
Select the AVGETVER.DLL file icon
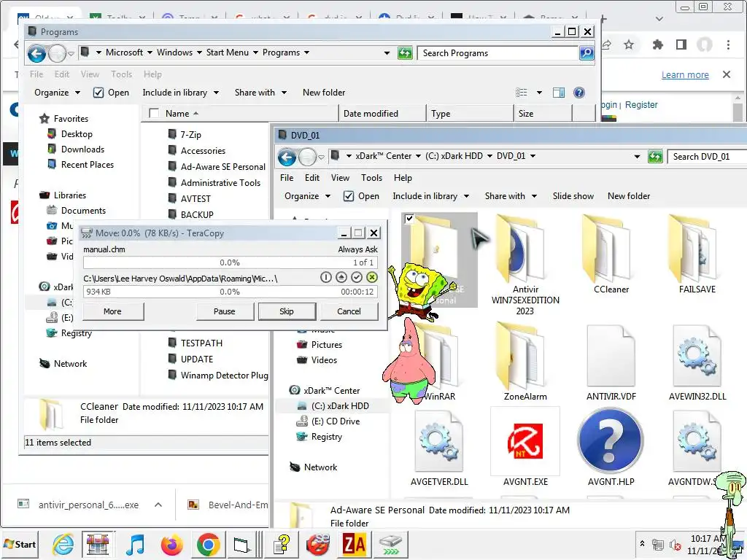438,441
